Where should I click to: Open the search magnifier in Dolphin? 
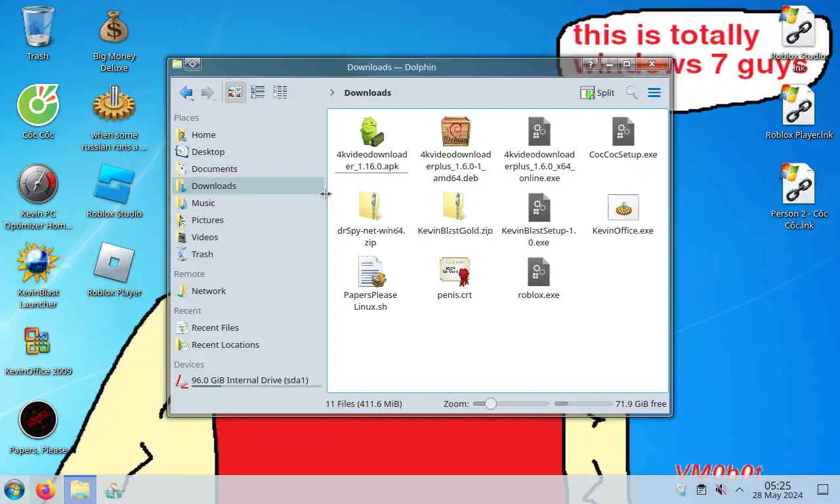(x=631, y=93)
